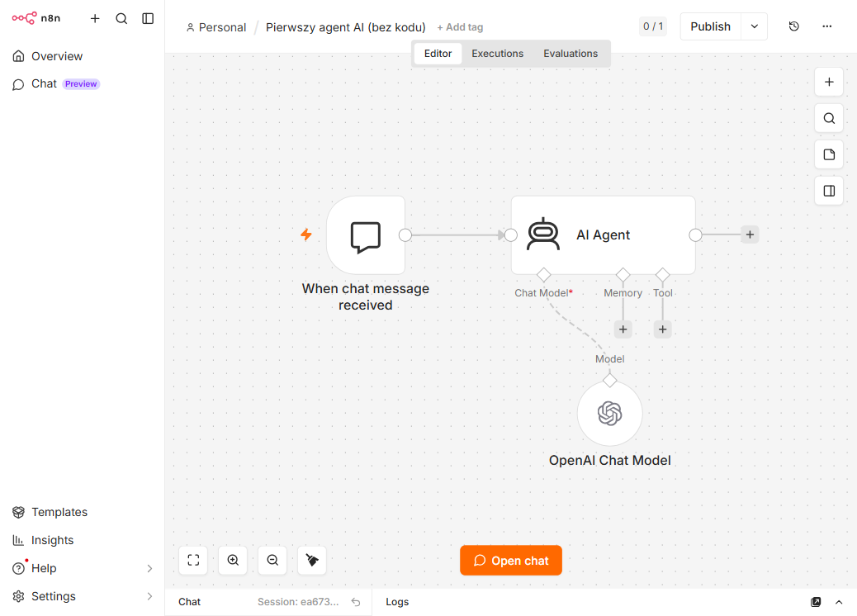Switch to the Editor tab
Screen dimensions: 857x616
438,54
